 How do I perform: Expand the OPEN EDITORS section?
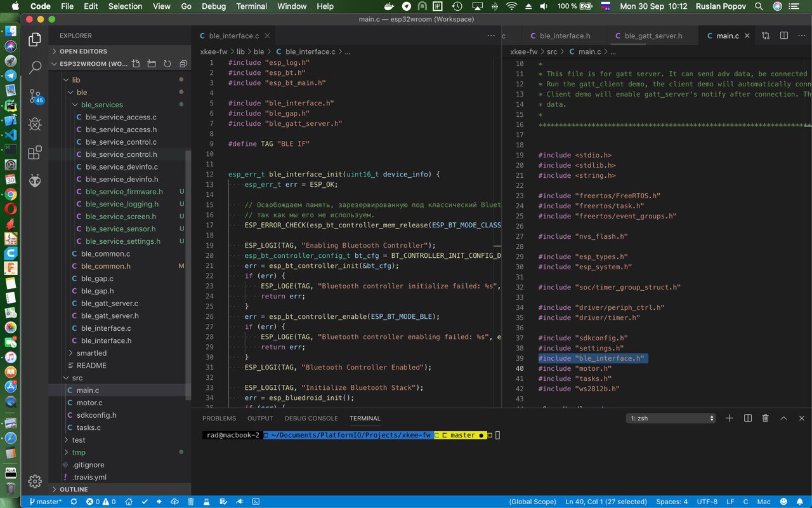pyautogui.click(x=82, y=51)
